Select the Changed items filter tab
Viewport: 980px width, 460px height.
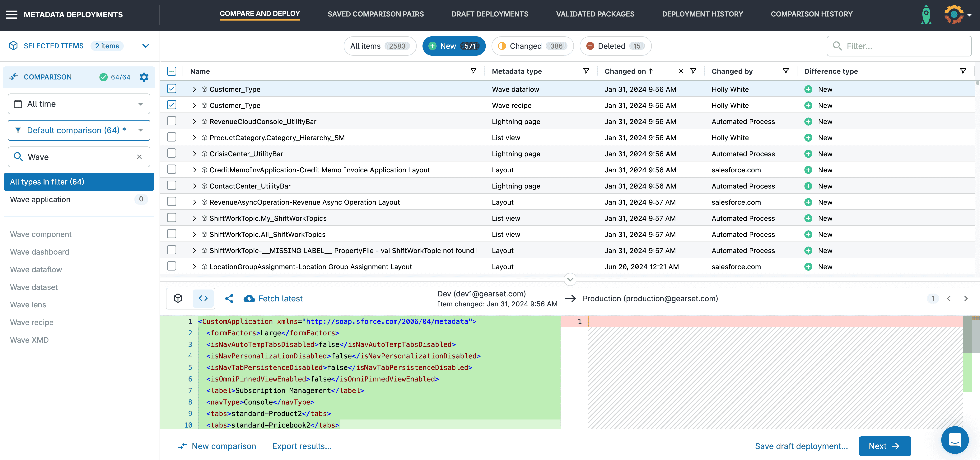point(532,46)
